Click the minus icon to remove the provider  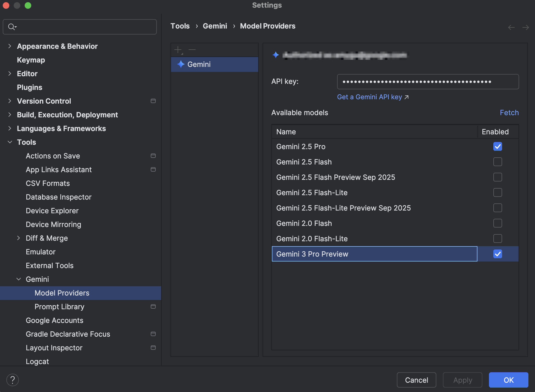click(192, 50)
